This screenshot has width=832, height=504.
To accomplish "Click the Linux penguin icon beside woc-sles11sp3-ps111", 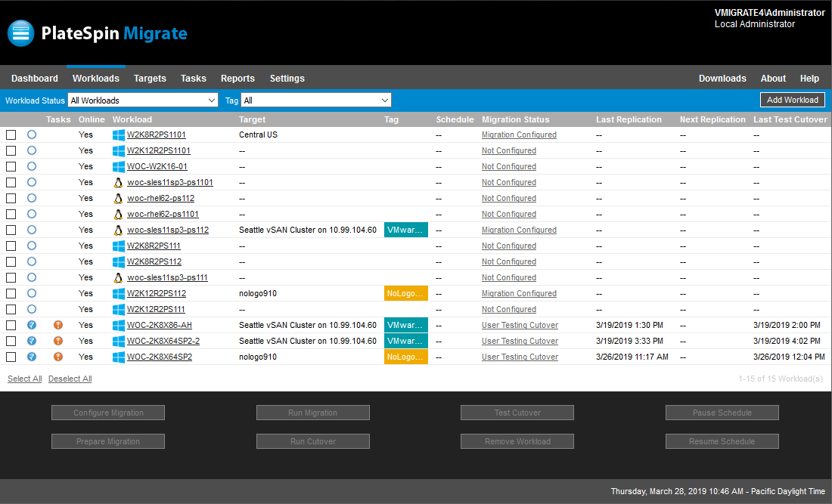I will pyautogui.click(x=118, y=278).
